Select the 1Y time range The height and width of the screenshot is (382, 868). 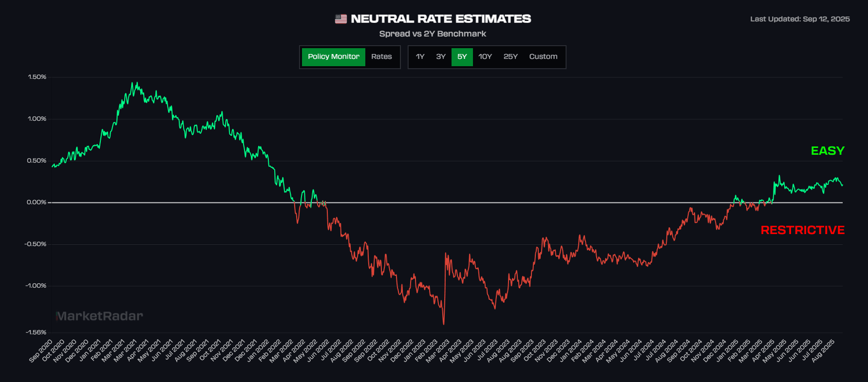click(420, 57)
